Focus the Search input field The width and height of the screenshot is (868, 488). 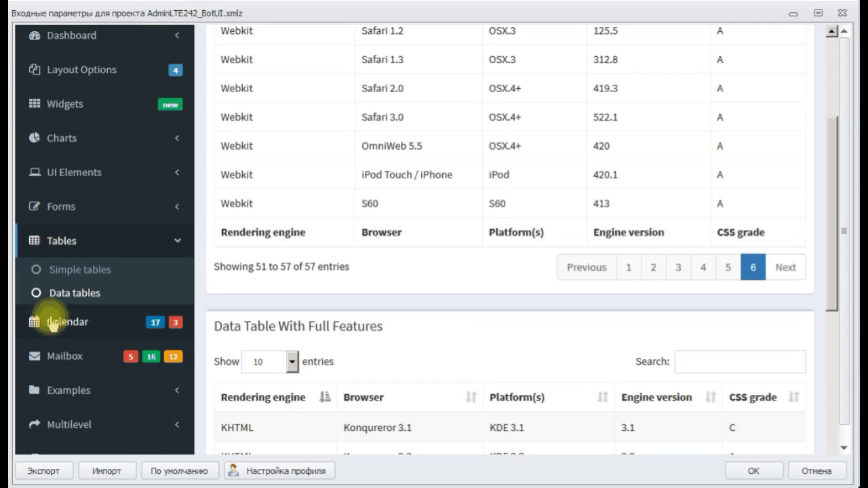[740, 362]
